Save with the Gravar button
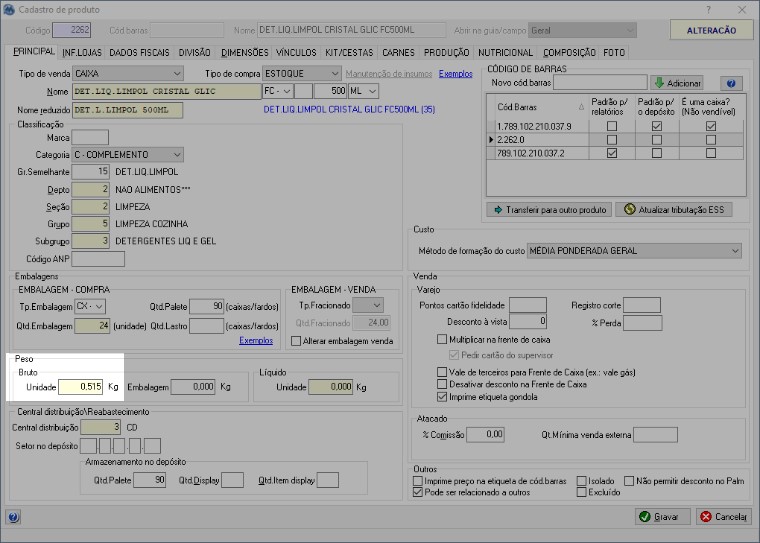The height and width of the screenshot is (543, 760). pos(664,517)
